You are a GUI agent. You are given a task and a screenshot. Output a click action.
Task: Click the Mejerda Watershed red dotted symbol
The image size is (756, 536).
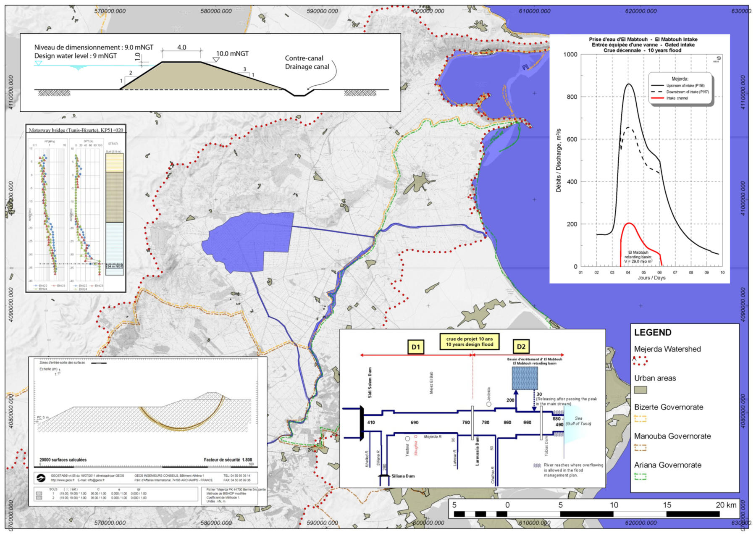(640, 360)
